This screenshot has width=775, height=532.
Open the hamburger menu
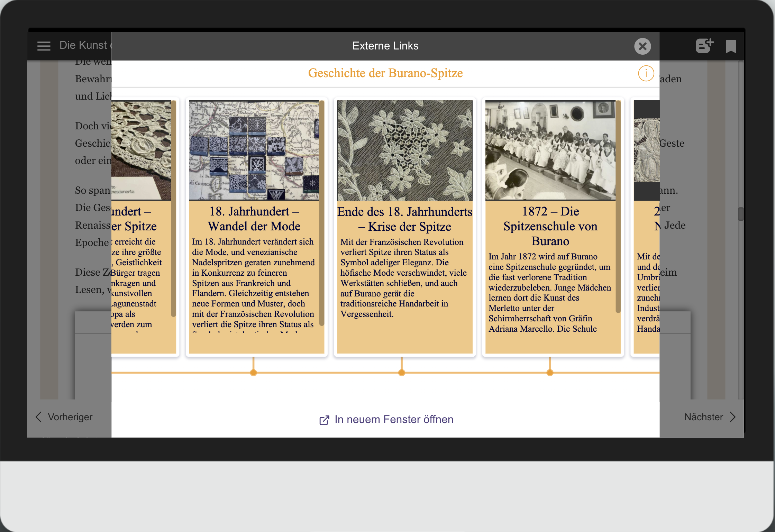coord(44,46)
